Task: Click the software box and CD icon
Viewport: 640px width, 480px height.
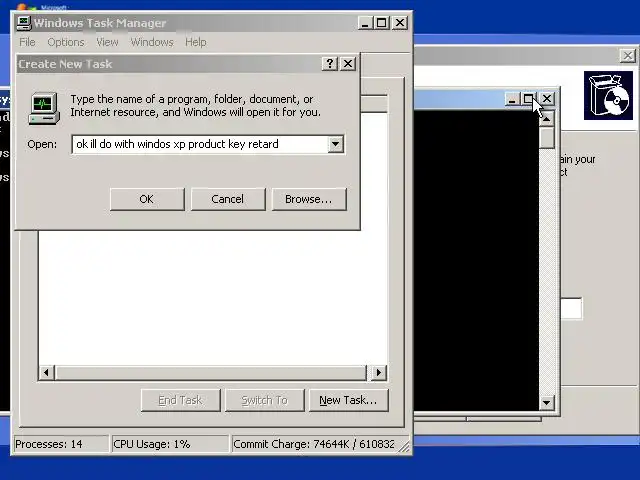Action: 608,96
